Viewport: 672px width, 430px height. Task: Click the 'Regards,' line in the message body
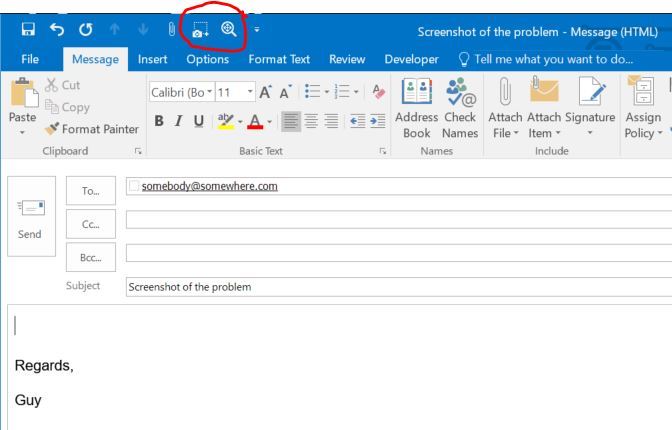click(x=44, y=366)
